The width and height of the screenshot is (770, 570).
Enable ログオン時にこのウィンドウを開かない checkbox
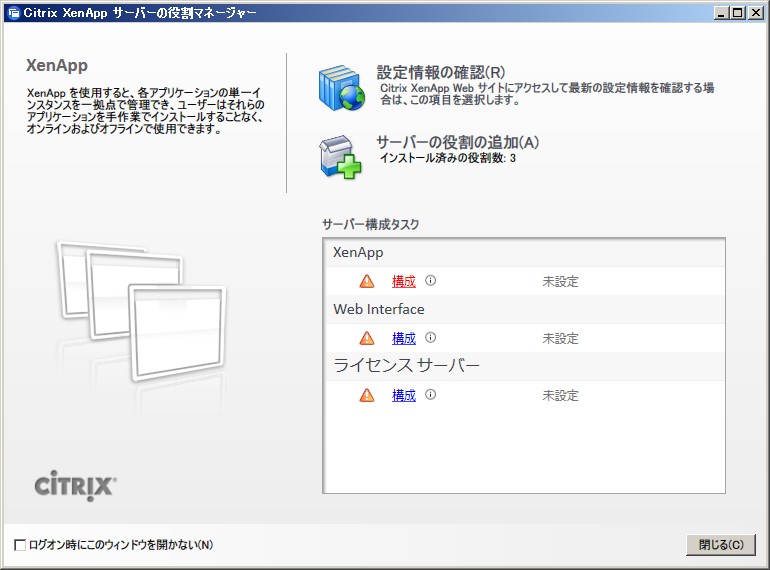tap(21, 545)
